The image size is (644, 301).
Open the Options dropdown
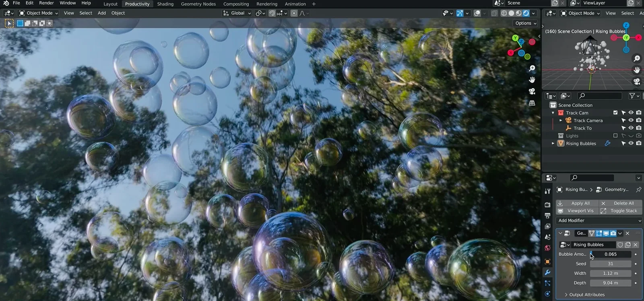(x=526, y=23)
